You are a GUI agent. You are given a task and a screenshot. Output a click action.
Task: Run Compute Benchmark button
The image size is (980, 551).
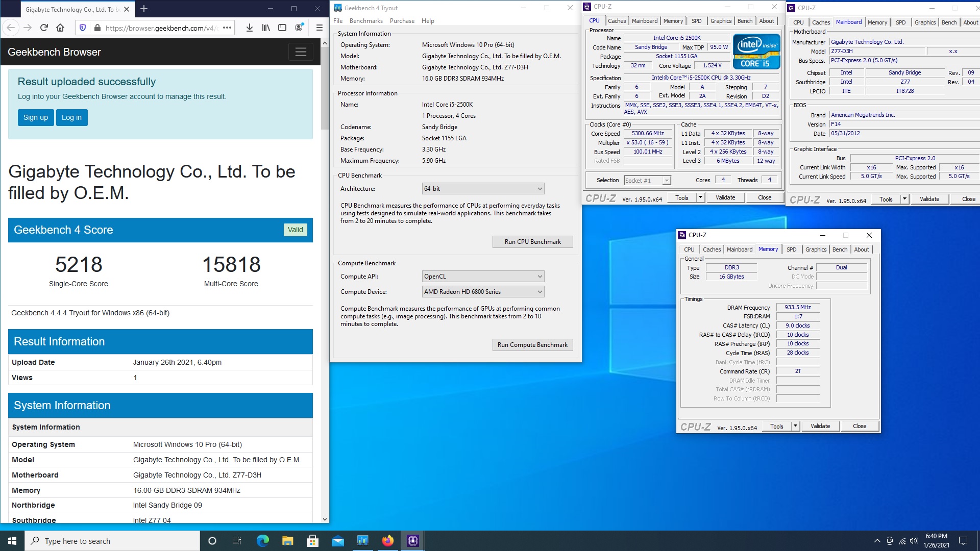coord(532,345)
